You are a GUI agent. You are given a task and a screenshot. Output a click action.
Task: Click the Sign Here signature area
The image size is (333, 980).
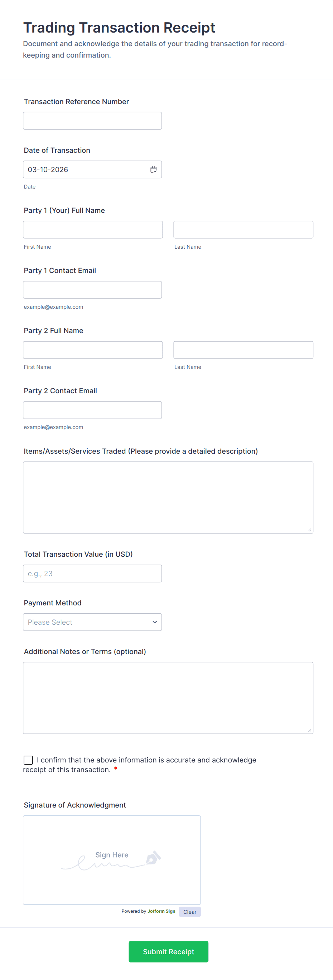tap(111, 860)
